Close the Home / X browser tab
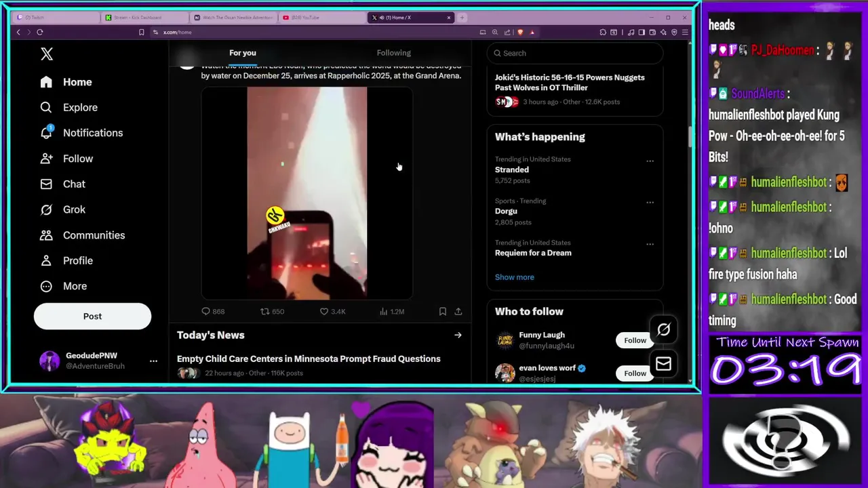 448,18
